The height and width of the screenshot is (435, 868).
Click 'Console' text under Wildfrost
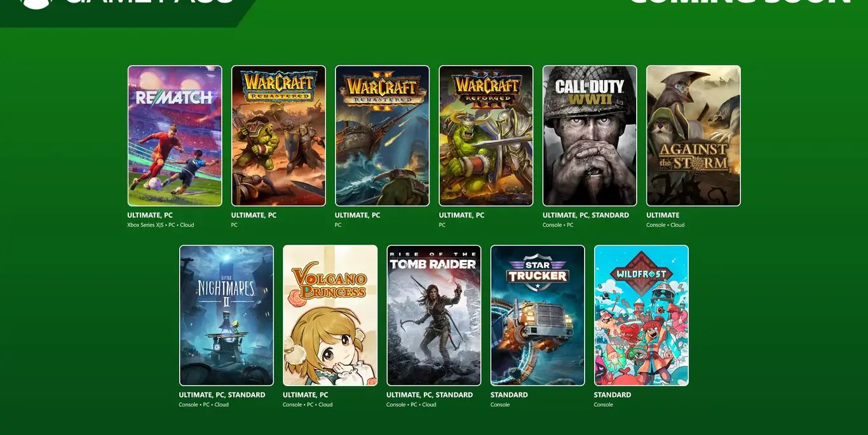tap(604, 405)
